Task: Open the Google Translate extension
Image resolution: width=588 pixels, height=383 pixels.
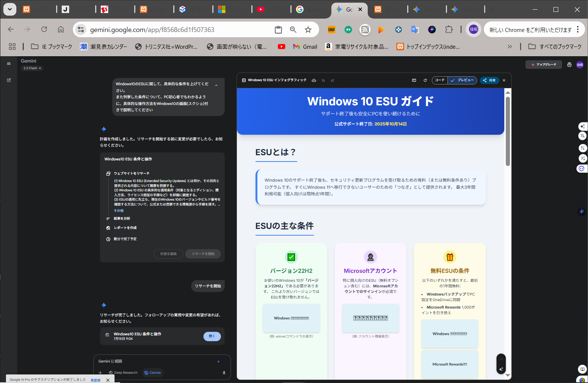Action: (x=415, y=30)
